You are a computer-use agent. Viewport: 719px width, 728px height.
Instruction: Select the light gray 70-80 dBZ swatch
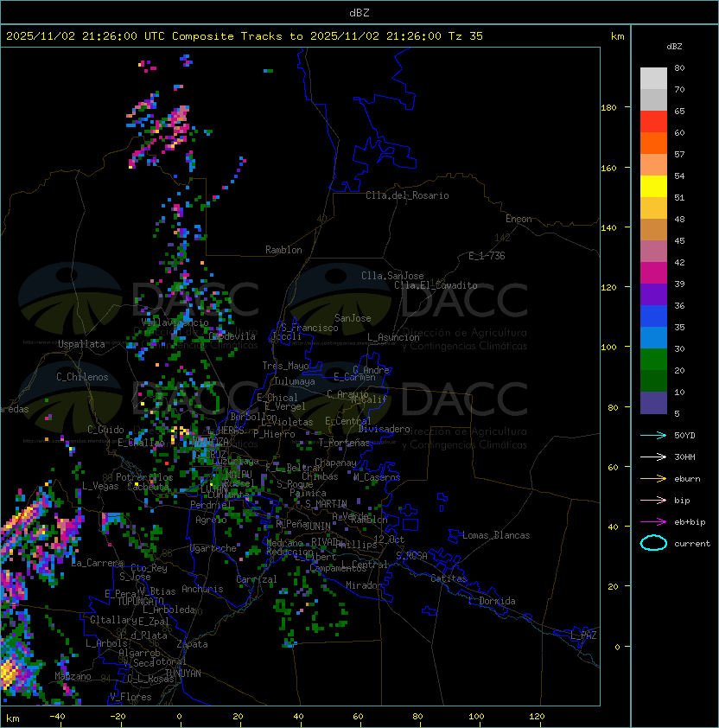point(653,79)
